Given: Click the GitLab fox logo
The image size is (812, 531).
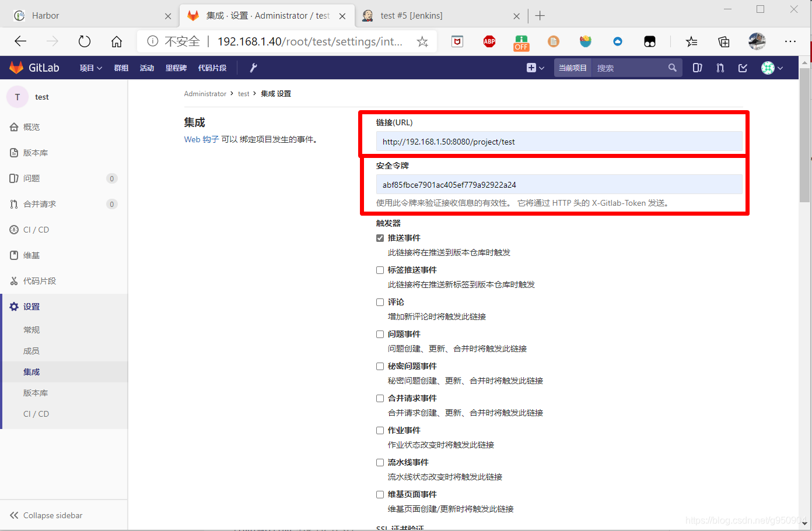Looking at the screenshot, I should (x=16, y=68).
